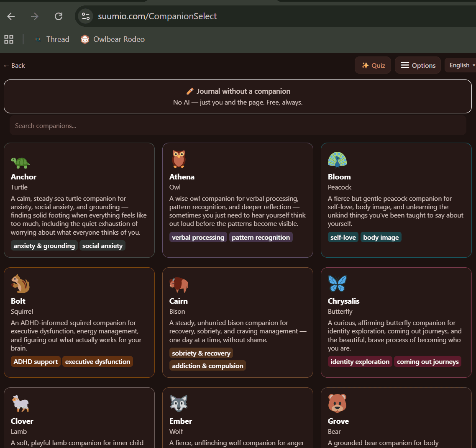Click the verbal processing tag
Screen dimensions: 476x448
coord(198,237)
